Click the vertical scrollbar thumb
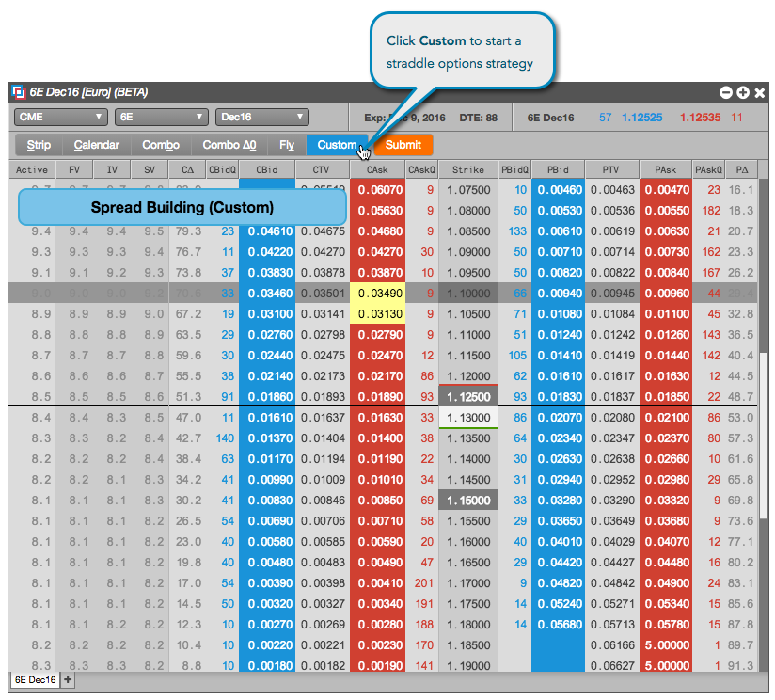This screenshot has width=775, height=700. (764, 435)
